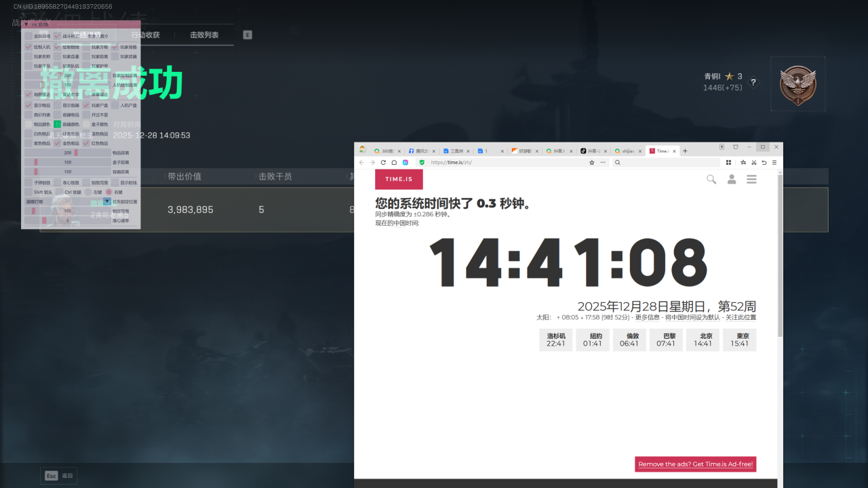This screenshot has height=488, width=868.
Task: Switch to the 击败列表 tab
Action: pyautogui.click(x=204, y=35)
